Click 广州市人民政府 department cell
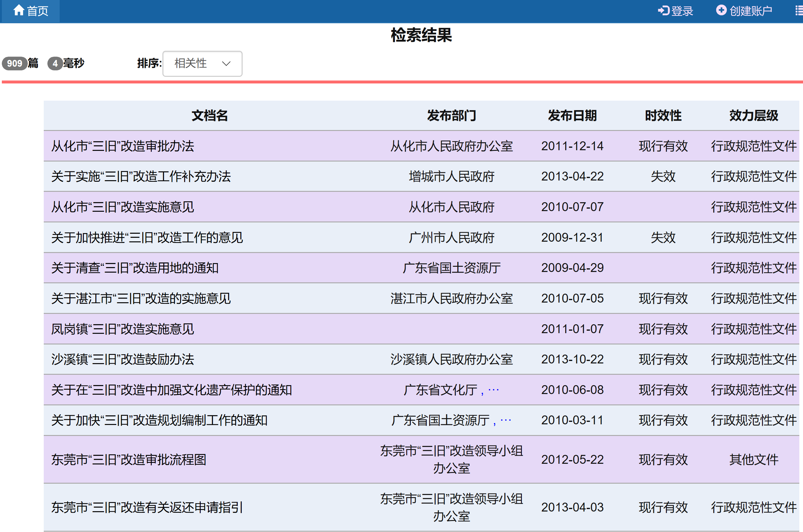The image size is (803, 532). [452, 237]
